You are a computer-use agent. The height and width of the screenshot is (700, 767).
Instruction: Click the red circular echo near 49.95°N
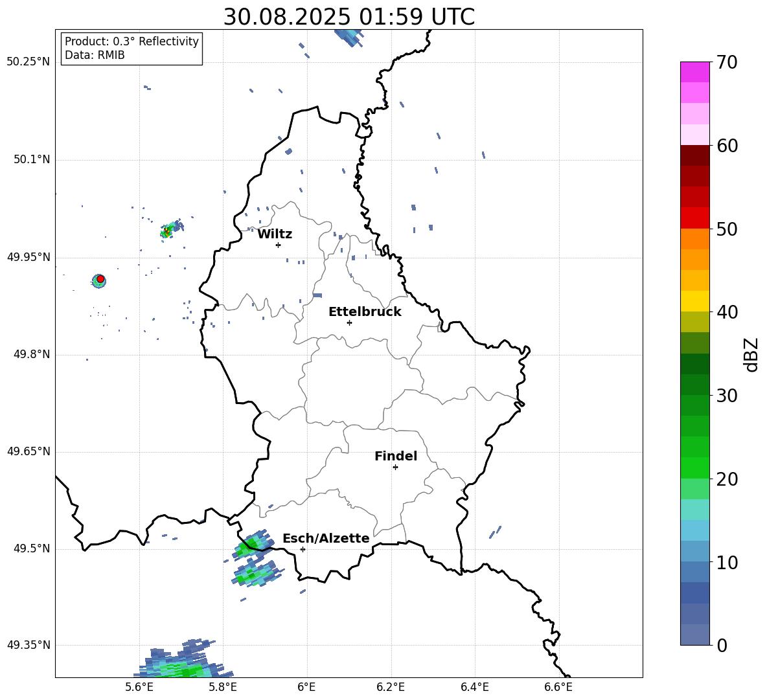click(x=100, y=279)
